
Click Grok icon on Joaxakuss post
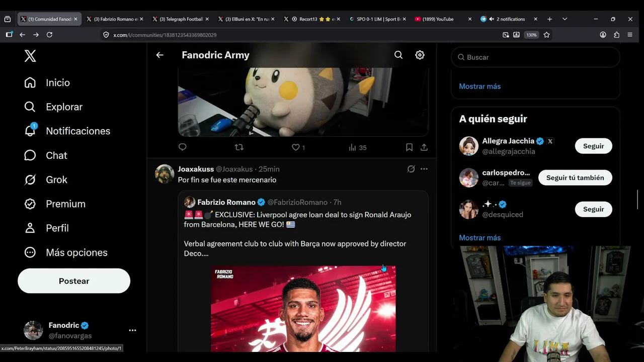click(411, 169)
